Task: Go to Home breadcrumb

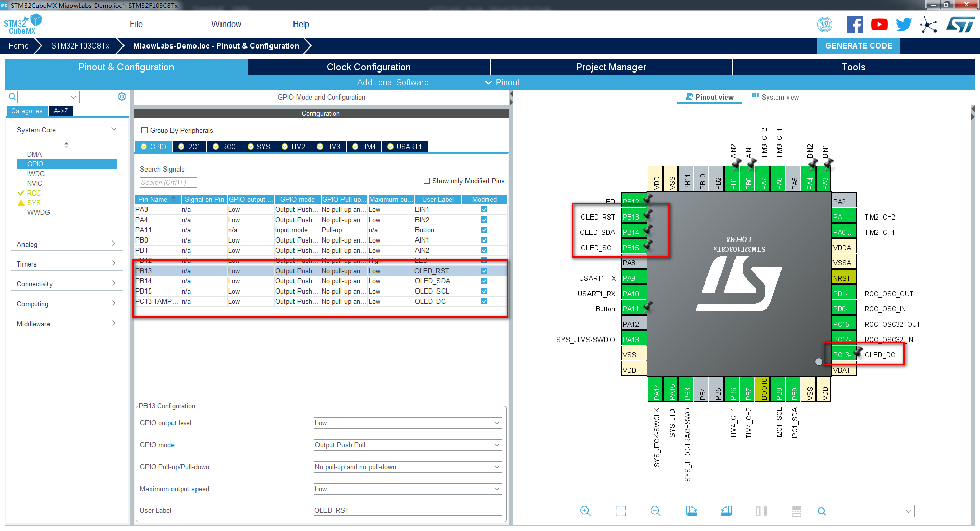Action: pyautogui.click(x=18, y=46)
